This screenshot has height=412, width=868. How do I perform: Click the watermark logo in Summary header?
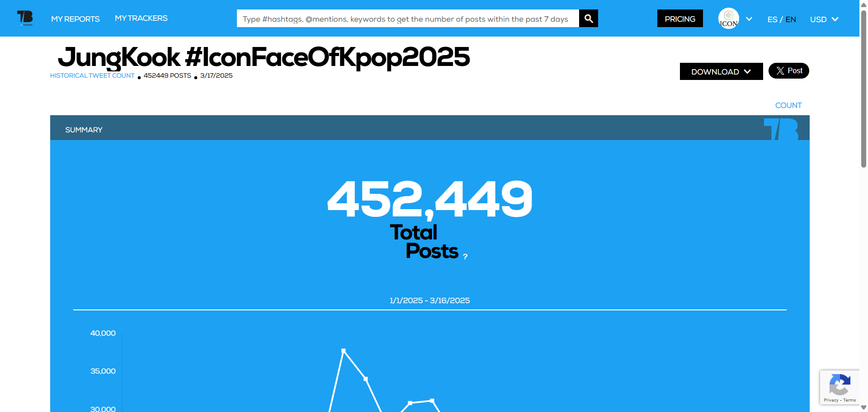click(781, 129)
